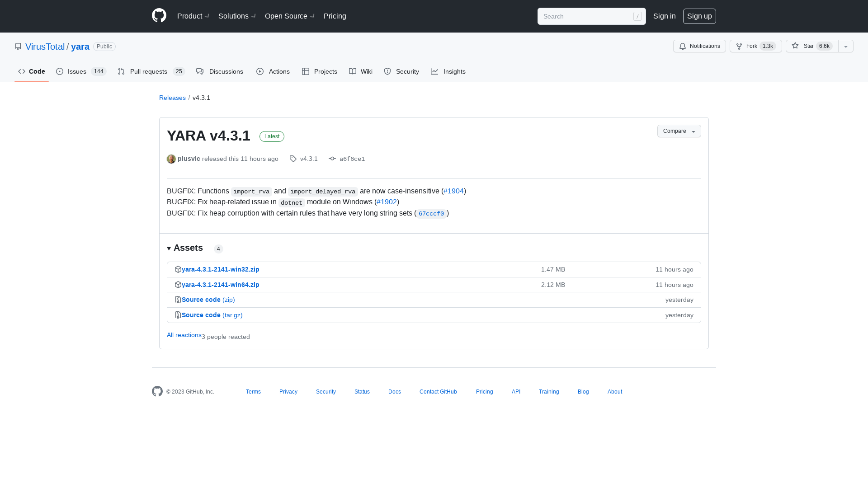868x488 pixels.
Task: Open commit 67cccf0 link
Action: pos(431,214)
